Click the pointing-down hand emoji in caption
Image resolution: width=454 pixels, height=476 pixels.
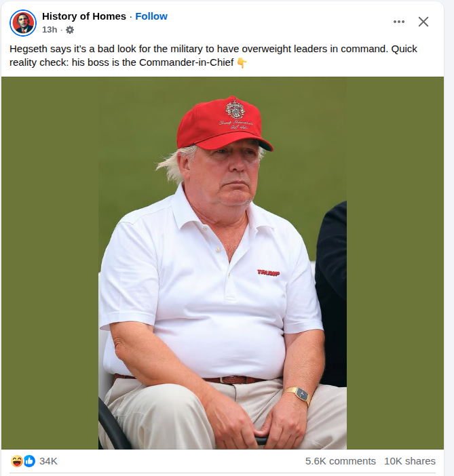coord(242,63)
